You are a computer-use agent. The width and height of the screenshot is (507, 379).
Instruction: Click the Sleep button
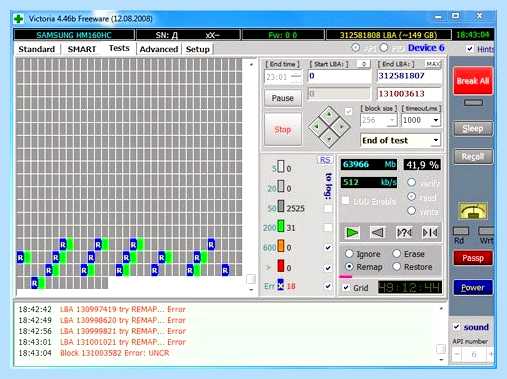pos(473,128)
